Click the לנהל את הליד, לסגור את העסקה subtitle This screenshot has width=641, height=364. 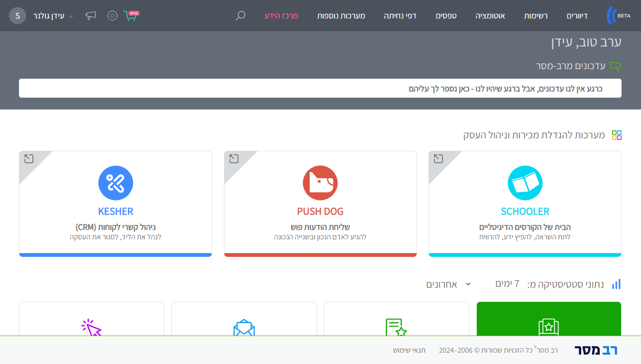(x=116, y=237)
